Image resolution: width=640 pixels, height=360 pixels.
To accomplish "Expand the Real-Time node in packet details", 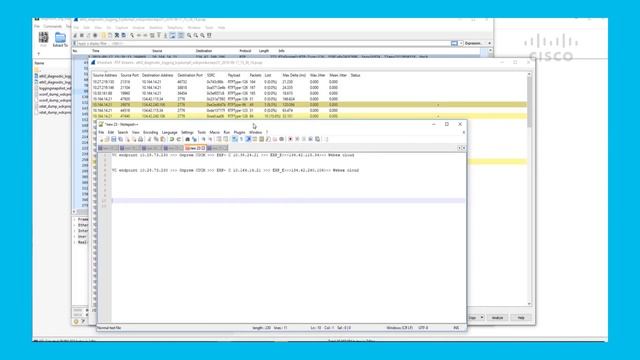I will (75, 242).
